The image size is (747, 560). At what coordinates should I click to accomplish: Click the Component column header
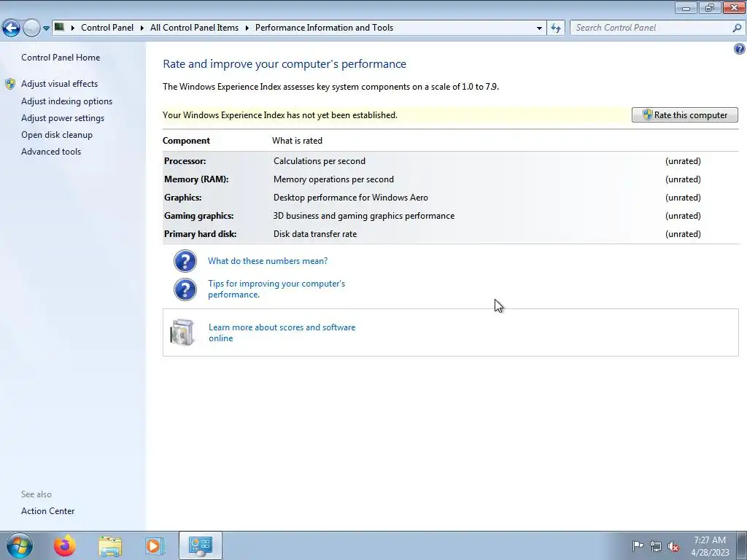point(186,141)
